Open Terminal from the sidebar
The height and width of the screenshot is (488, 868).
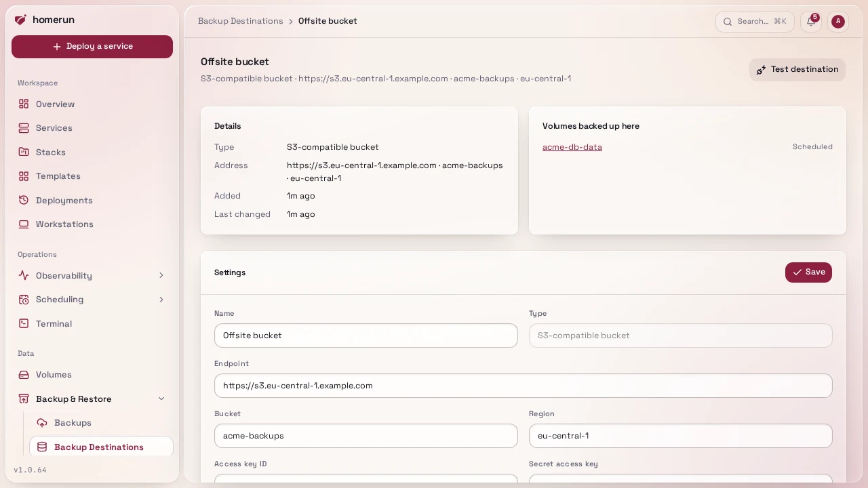pos(92,323)
